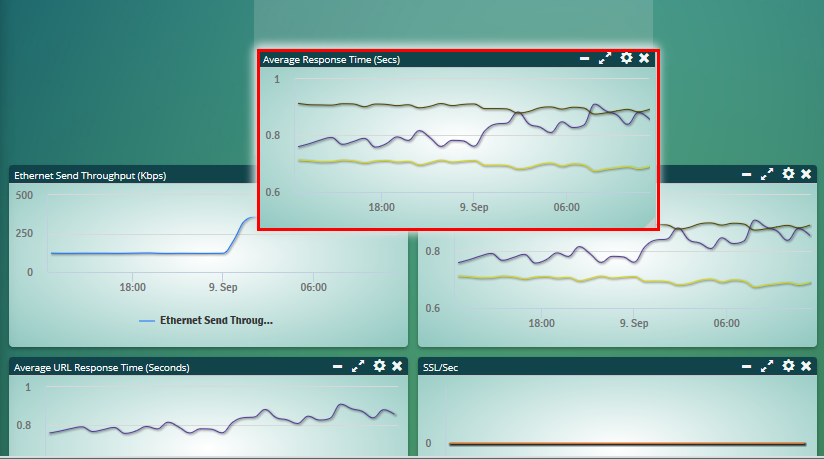Close the SSL/Sec widget
Image resolution: width=824 pixels, height=459 pixels.
click(x=806, y=365)
